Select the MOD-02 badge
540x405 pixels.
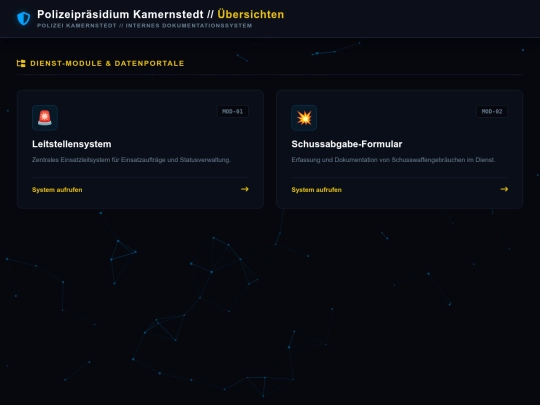(x=492, y=112)
